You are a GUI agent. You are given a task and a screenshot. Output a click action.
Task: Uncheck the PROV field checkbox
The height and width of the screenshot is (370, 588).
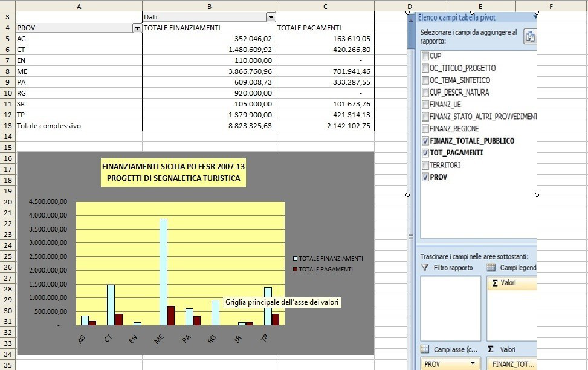point(425,177)
